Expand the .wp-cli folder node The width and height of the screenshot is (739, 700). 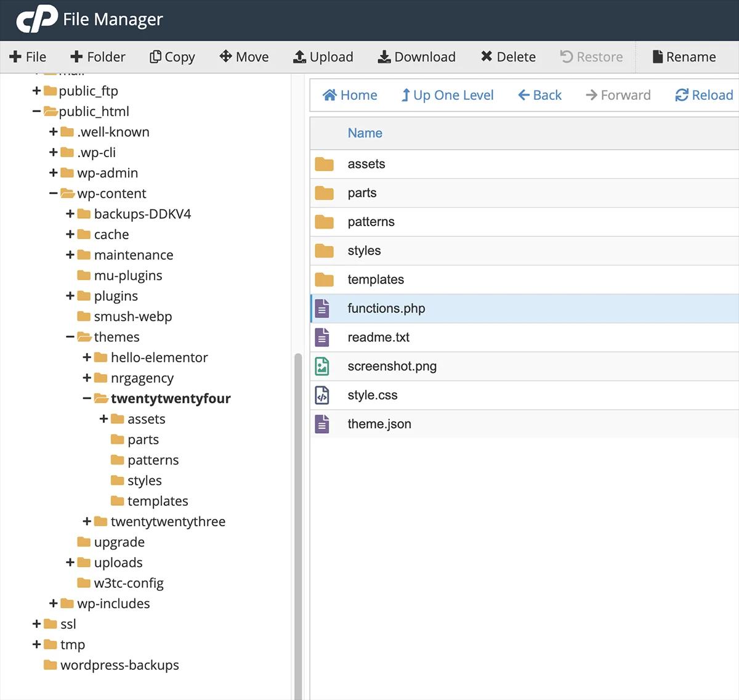tap(54, 152)
